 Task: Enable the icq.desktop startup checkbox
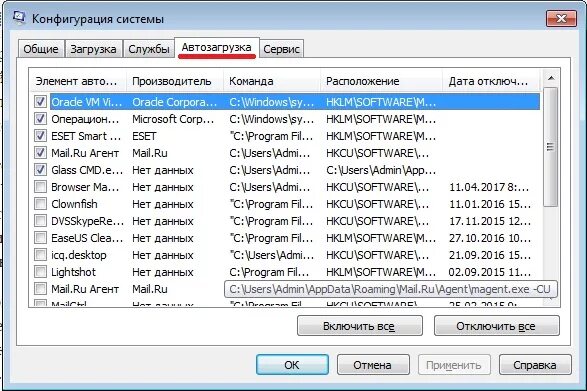pyautogui.click(x=40, y=255)
